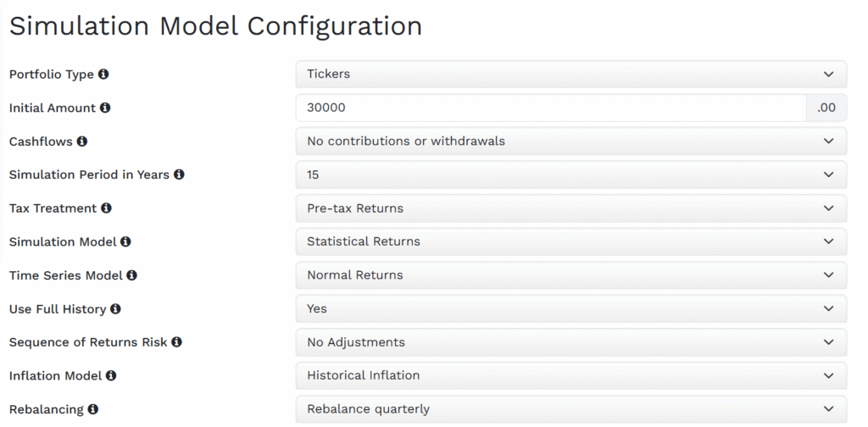Click the info icon next to Initial Amount
The height and width of the screenshot is (427, 868).
(105, 108)
